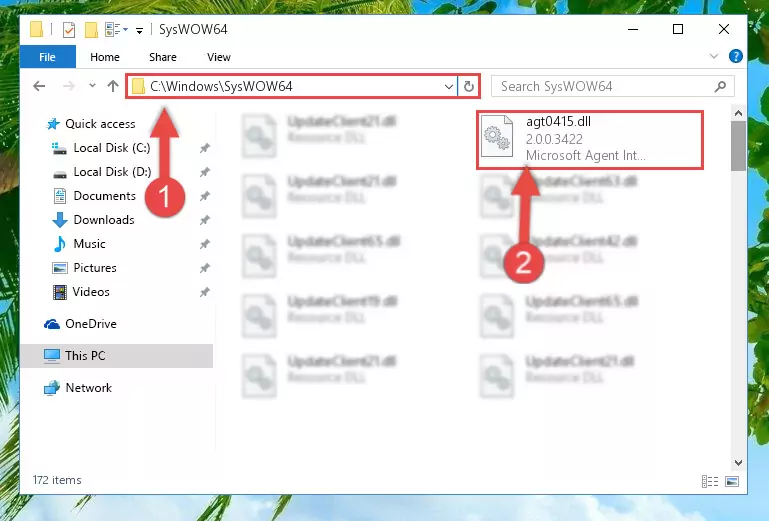Open the Customize Quick Access Toolbar dropdown
Screen dimensions: 769x521
tap(140, 31)
